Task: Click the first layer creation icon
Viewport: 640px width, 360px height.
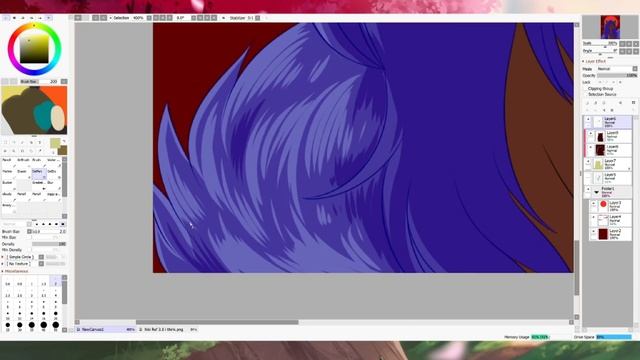Action: [x=588, y=103]
